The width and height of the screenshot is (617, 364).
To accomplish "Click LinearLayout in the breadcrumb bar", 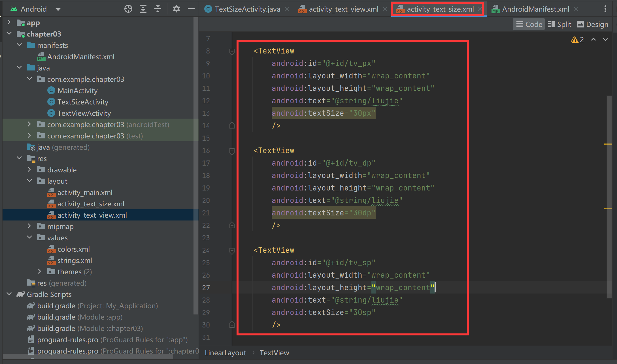I will click(225, 353).
